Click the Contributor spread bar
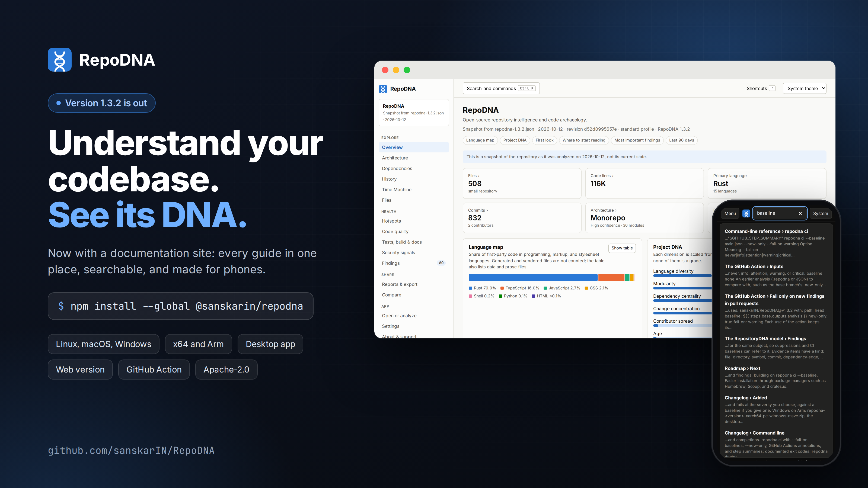 pos(682,326)
